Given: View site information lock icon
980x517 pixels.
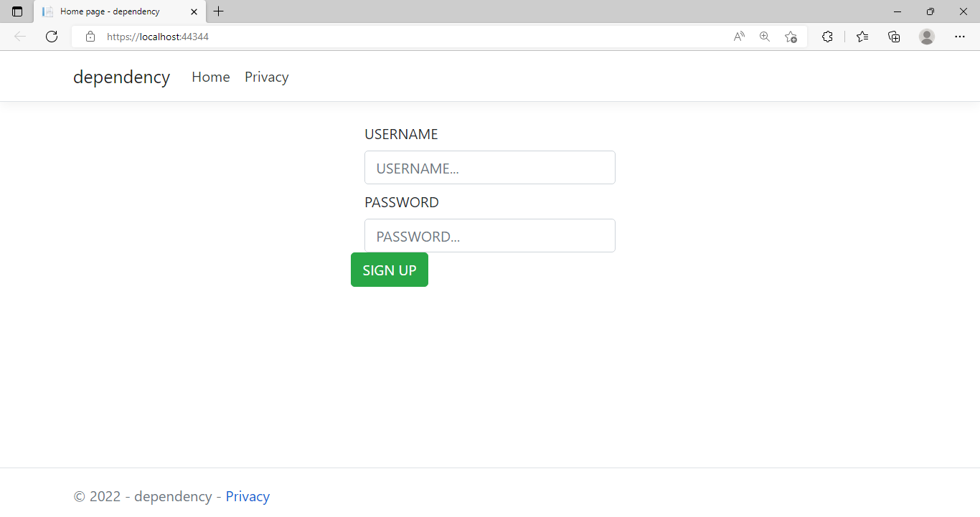Looking at the screenshot, I should pyautogui.click(x=90, y=37).
